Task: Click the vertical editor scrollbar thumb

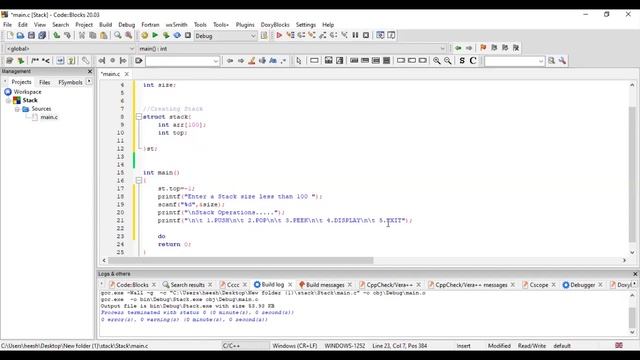Action: [x=632, y=175]
